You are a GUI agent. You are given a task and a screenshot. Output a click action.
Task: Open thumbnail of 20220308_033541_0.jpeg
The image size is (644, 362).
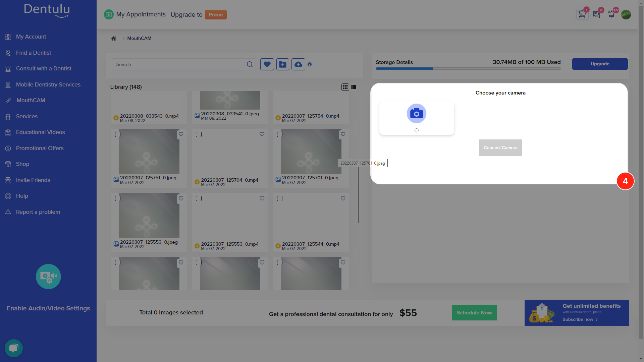tap(230, 100)
